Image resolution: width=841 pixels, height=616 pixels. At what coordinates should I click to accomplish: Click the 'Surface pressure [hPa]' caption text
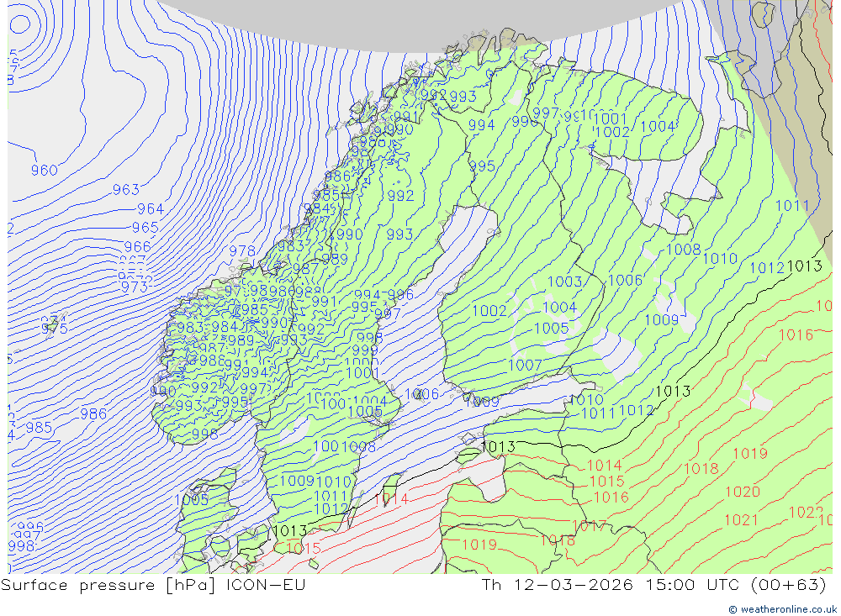tap(108, 585)
